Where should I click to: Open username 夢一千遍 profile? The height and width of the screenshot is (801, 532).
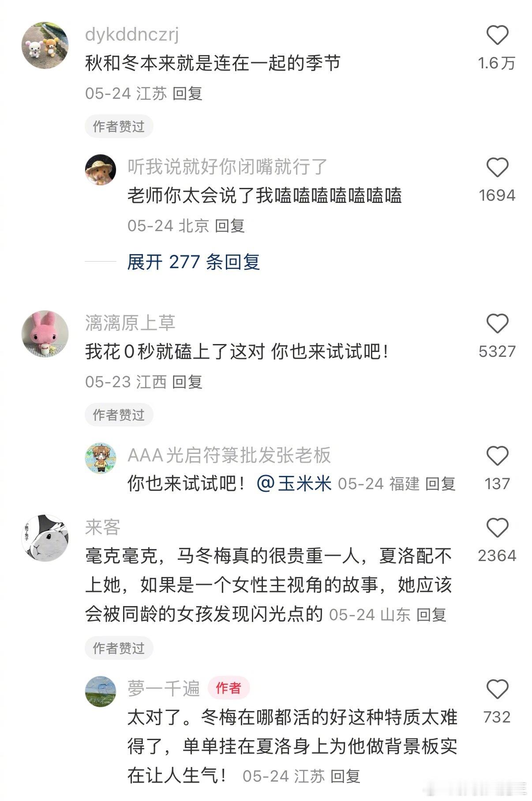click(x=164, y=688)
